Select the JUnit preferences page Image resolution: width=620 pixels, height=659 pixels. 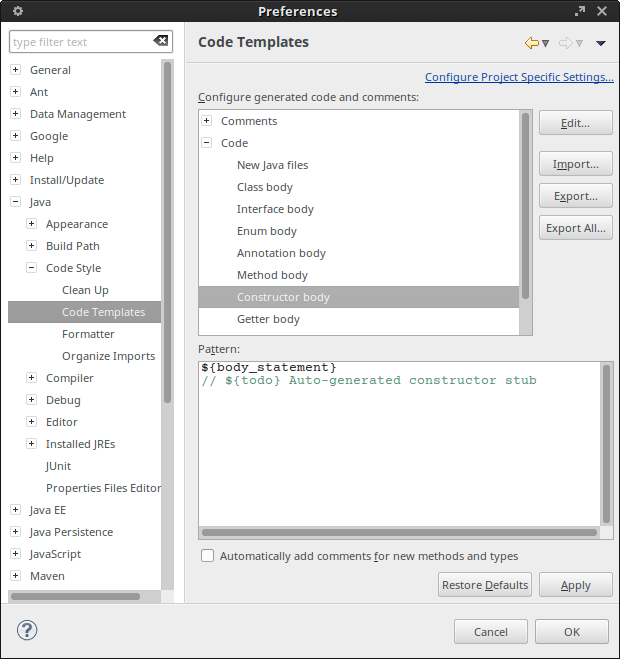tap(58, 466)
